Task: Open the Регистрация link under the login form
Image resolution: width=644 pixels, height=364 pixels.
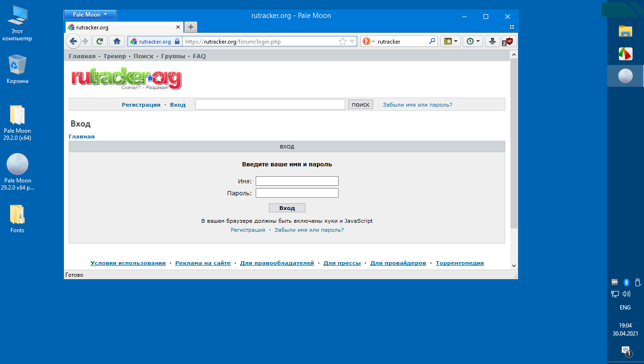Action: (248, 230)
